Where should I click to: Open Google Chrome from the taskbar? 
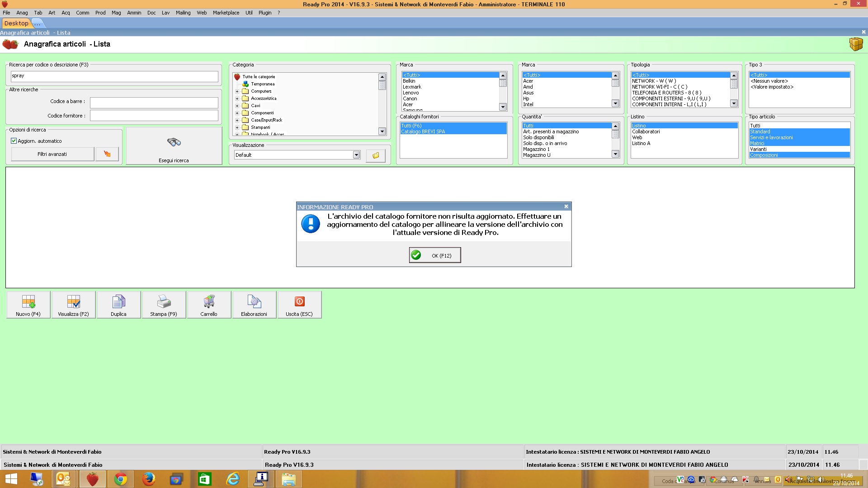click(120, 479)
